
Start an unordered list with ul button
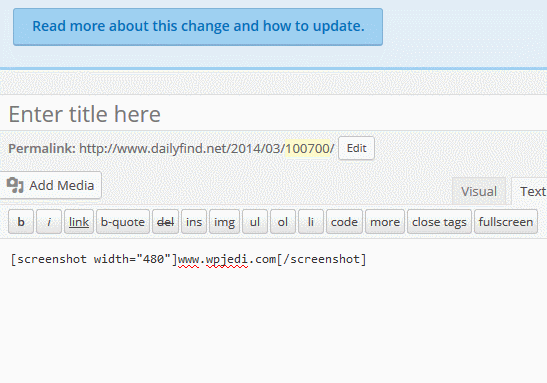click(255, 222)
